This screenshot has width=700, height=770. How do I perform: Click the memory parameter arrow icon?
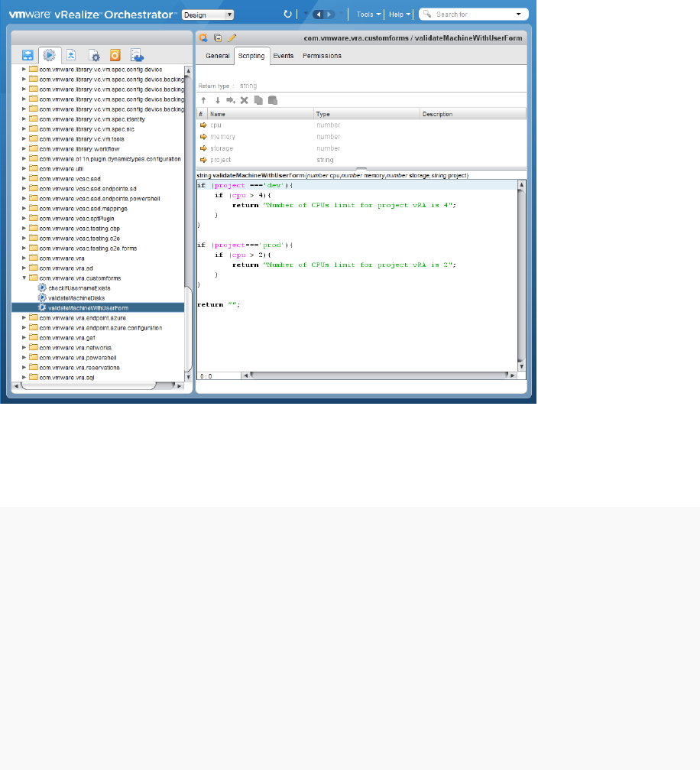click(x=203, y=137)
